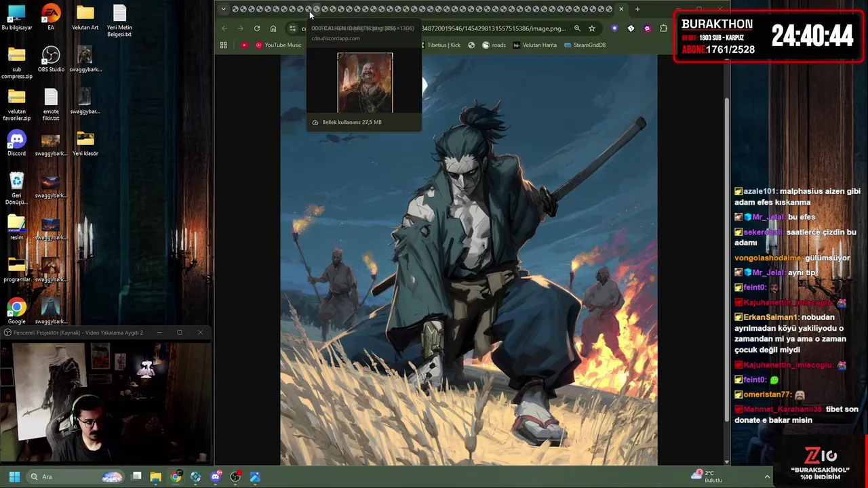This screenshot has height=488, width=868.
Task: Click the samurai image in the browser
Action: coord(469,260)
